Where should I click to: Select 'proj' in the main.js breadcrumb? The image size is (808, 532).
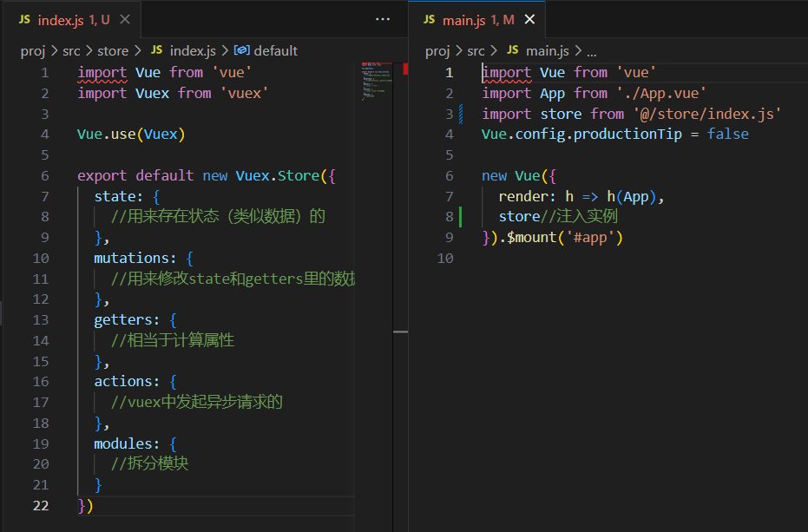437,51
